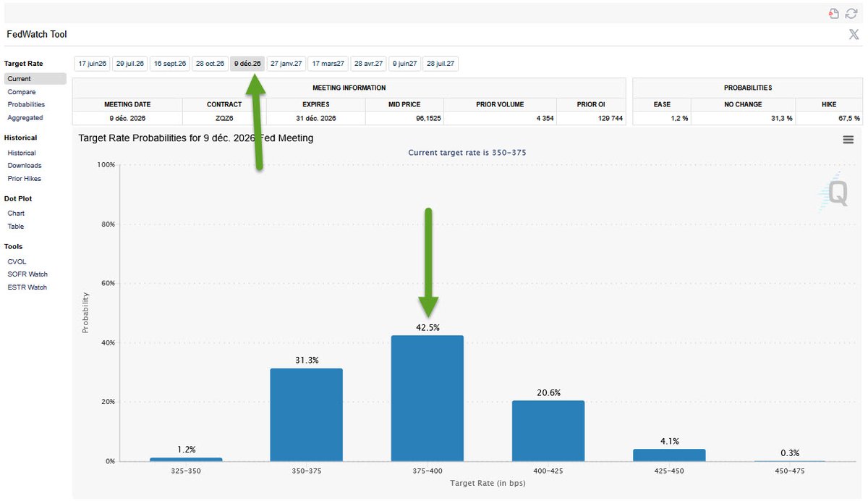Click the Target Rate (in bps) axis title

click(x=488, y=482)
